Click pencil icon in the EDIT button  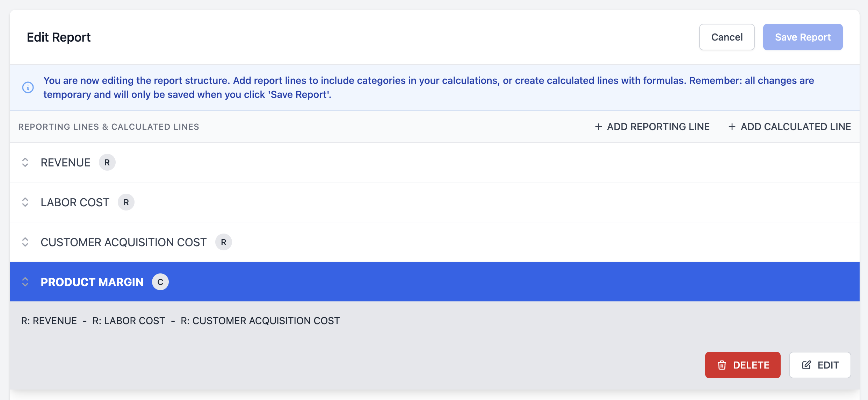pos(806,365)
